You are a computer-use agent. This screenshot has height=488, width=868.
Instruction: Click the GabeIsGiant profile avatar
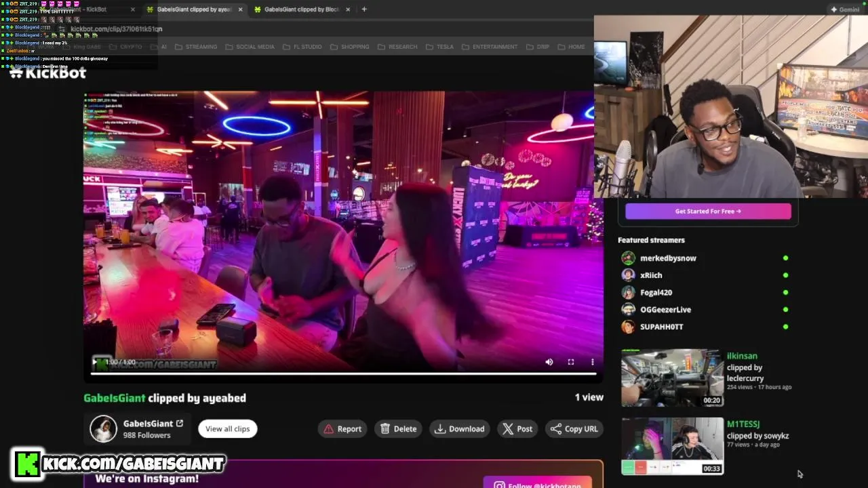click(104, 429)
